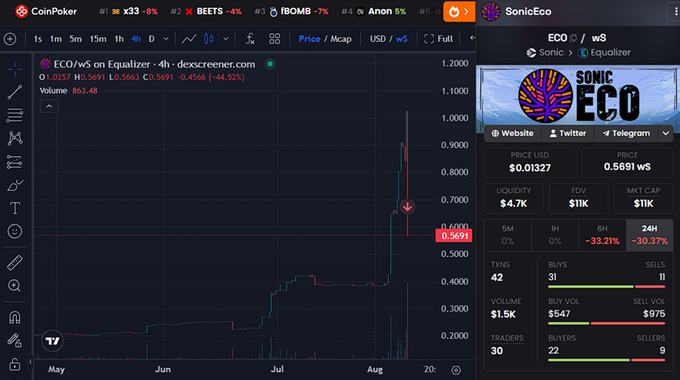Open the SonicEco Website

(x=513, y=133)
